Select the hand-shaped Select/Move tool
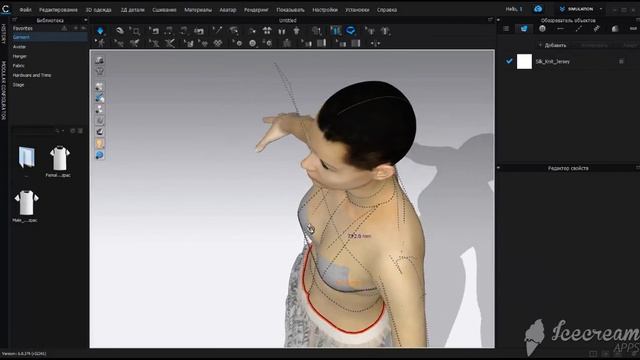The width and height of the screenshot is (640, 360). click(x=119, y=31)
